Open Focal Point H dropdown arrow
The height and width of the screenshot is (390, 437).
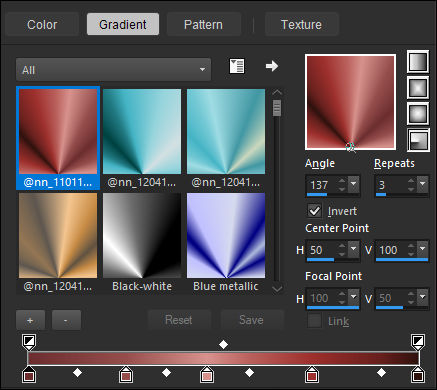pyautogui.click(x=354, y=298)
